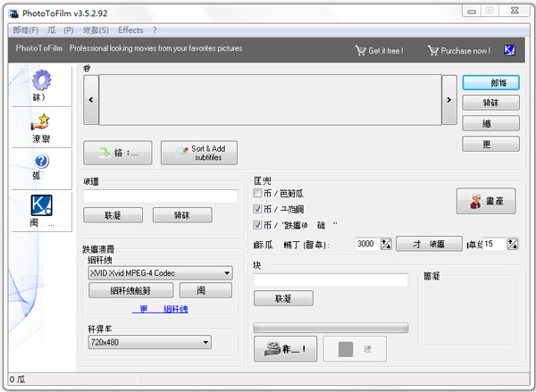The height and width of the screenshot is (392, 536).
Task: Open the gear settings sidebar icon
Action: [41, 80]
